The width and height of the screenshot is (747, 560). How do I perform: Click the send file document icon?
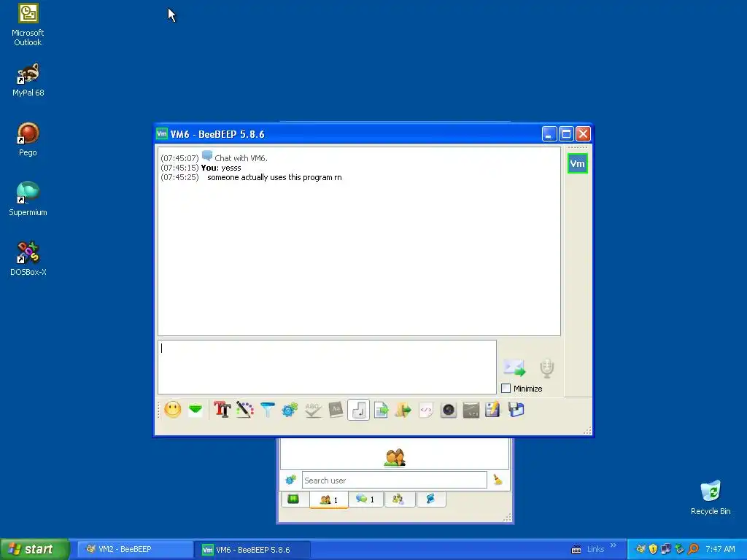pyautogui.click(x=381, y=410)
